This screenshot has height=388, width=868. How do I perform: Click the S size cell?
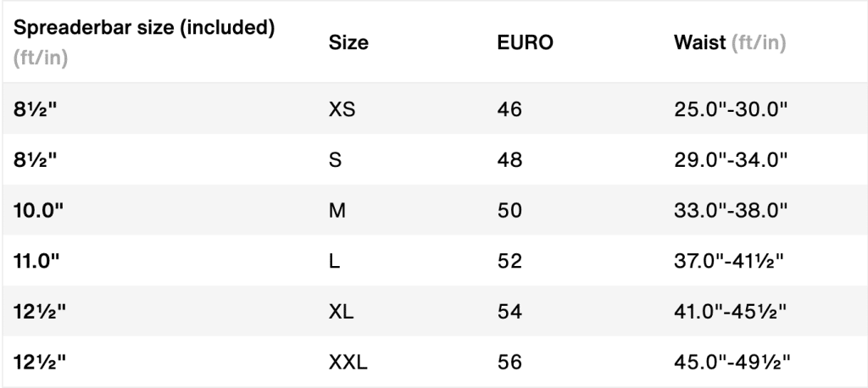(x=334, y=158)
